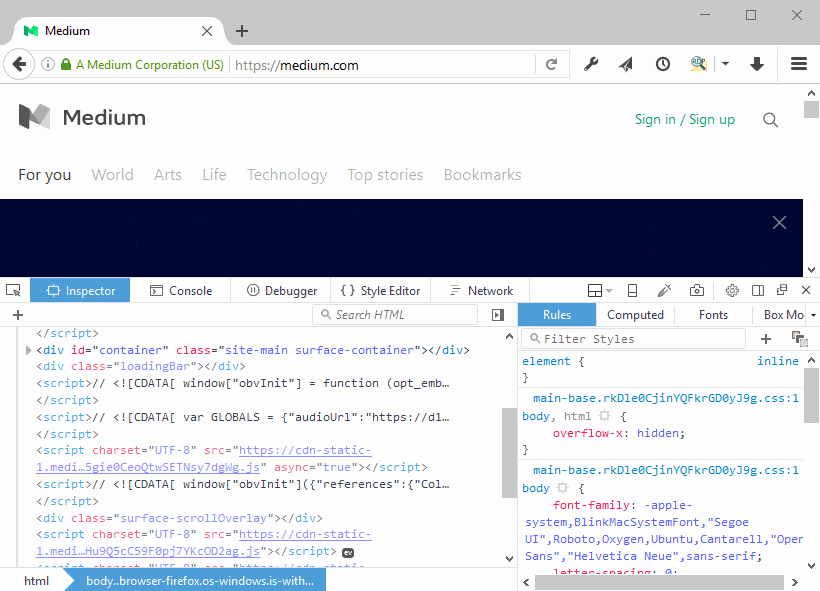Open devtools settings gear icon
This screenshot has width=820, height=591.
click(732, 291)
